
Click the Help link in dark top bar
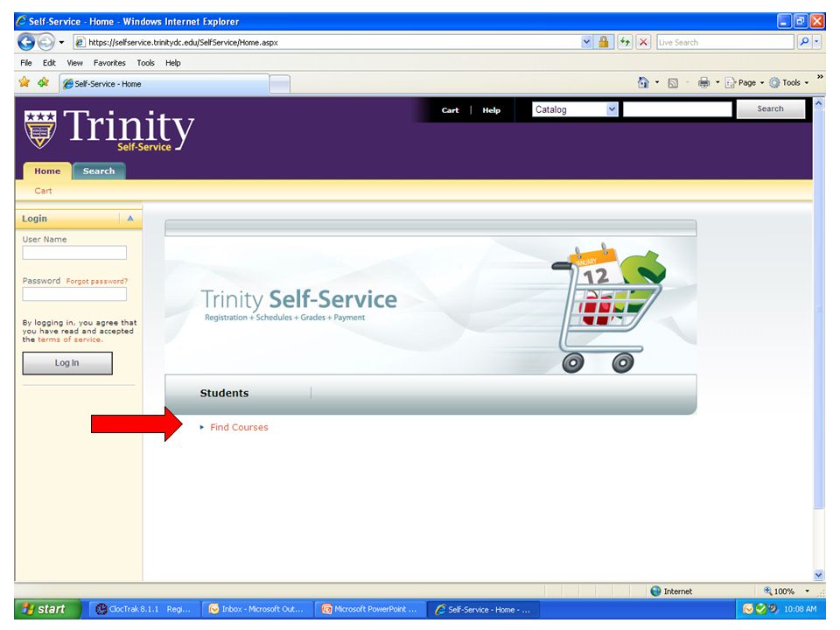tap(491, 110)
